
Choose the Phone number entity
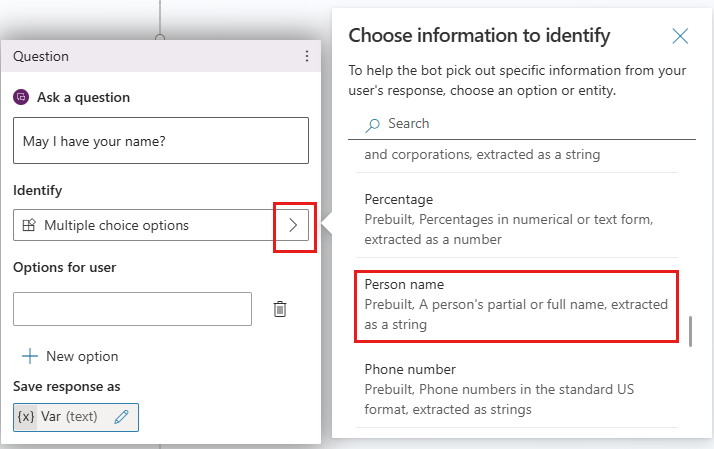(x=517, y=388)
